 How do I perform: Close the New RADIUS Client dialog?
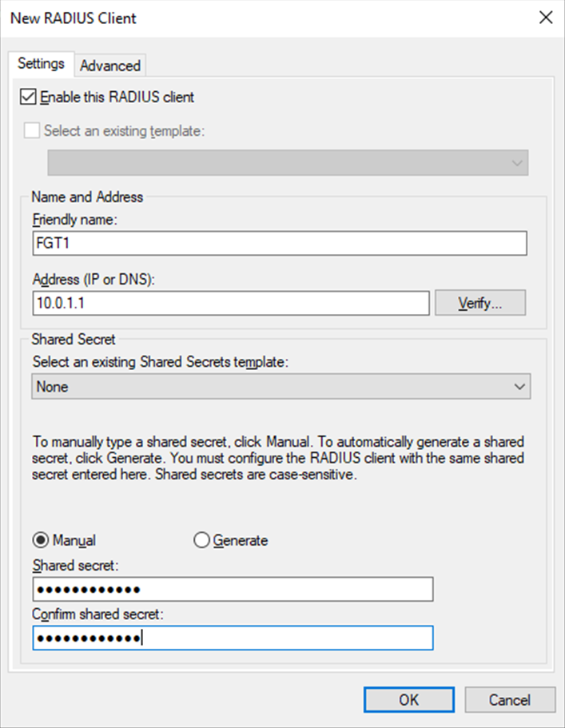pyautogui.click(x=546, y=17)
